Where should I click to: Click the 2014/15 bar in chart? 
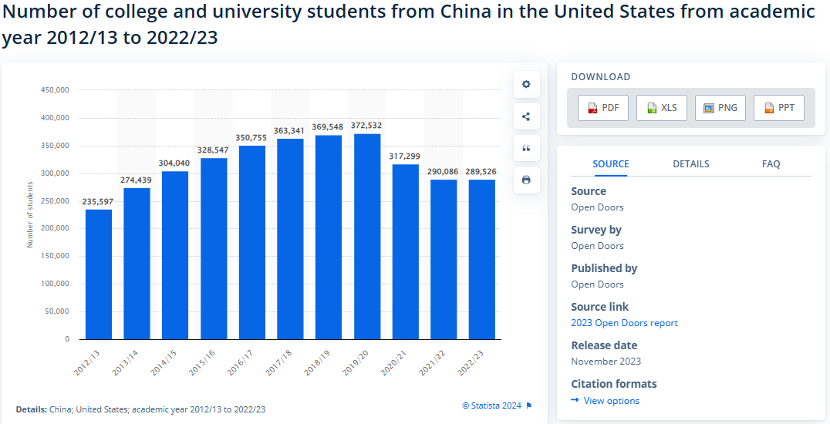(x=175, y=255)
